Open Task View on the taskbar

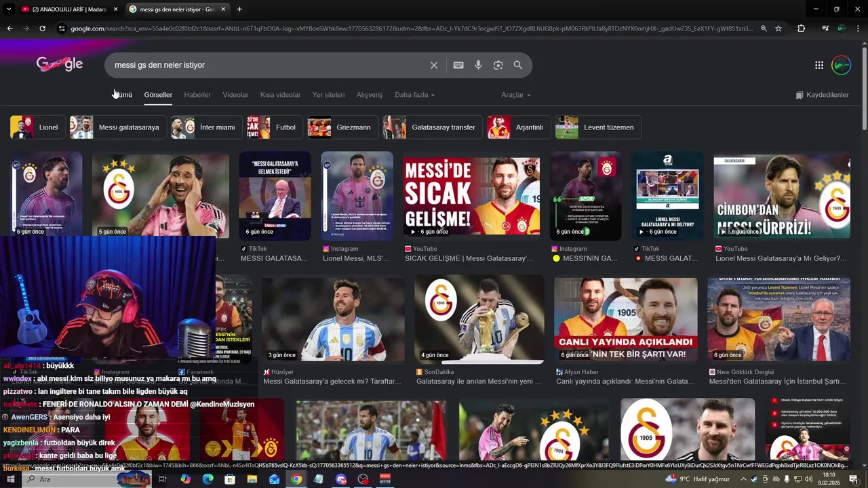pos(163,479)
